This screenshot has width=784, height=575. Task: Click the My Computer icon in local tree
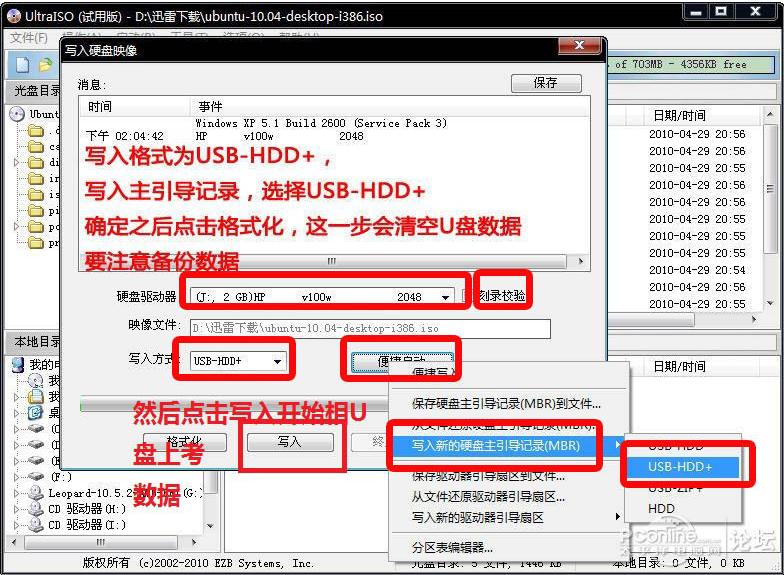[x=18, y=364]
